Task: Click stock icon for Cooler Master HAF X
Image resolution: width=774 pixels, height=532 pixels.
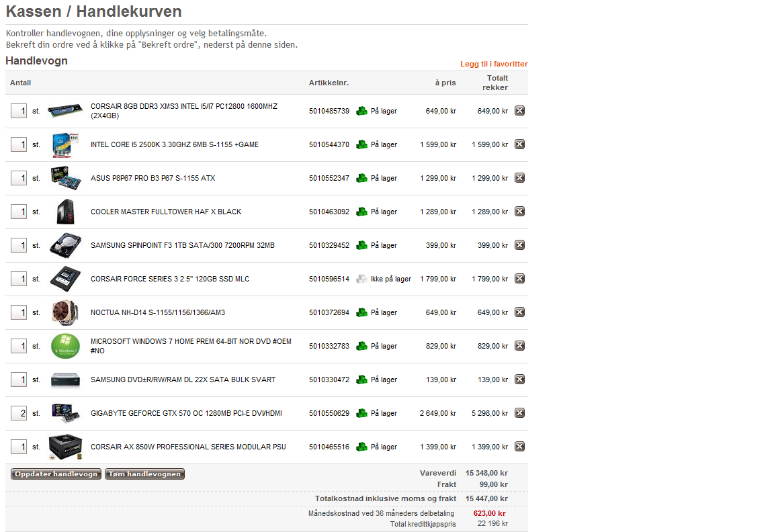Action: click(362, 212)
